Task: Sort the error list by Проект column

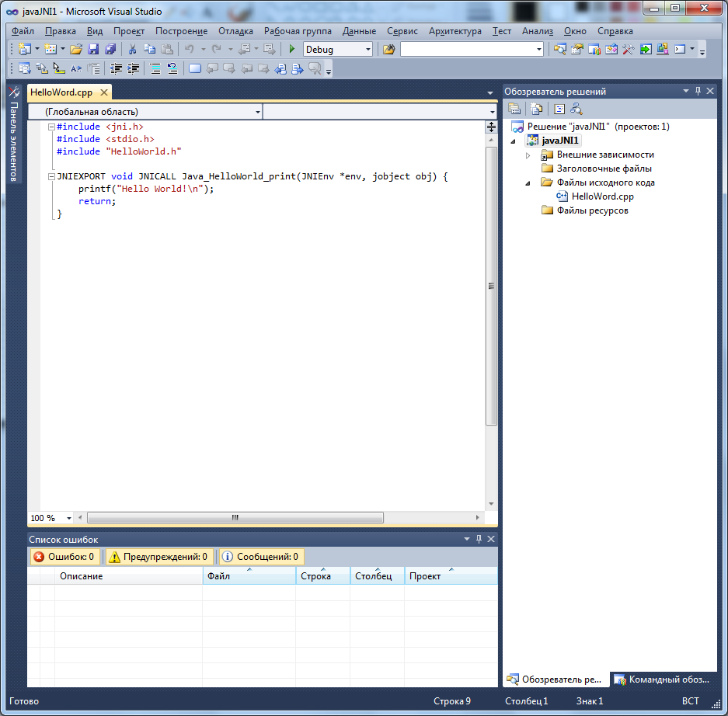Action: click(451, 576)
